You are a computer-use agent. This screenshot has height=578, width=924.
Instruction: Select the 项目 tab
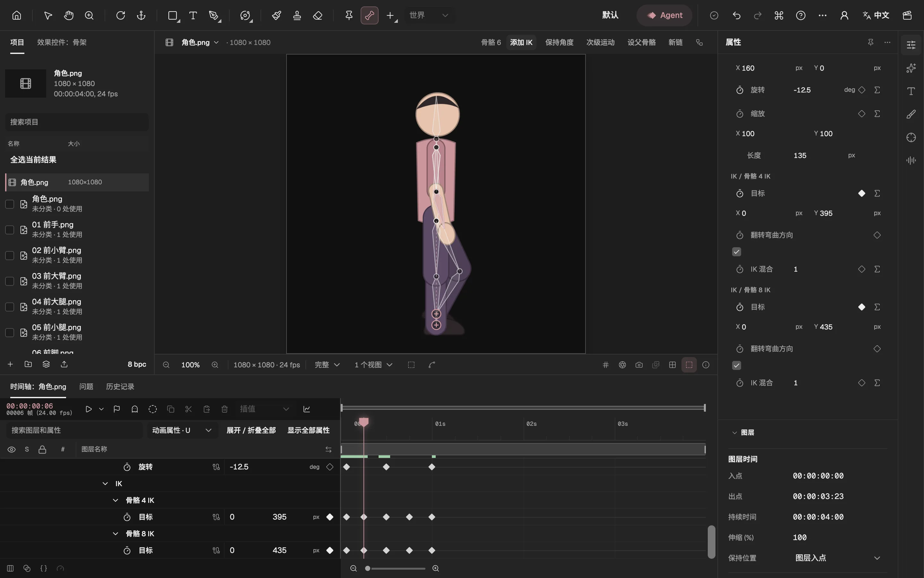click(x=17, y=42)
